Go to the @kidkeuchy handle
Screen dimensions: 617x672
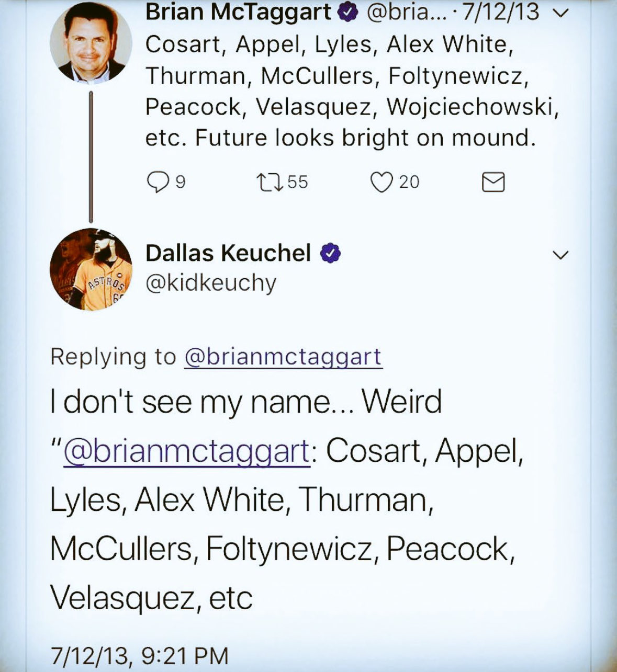point(211,283)
